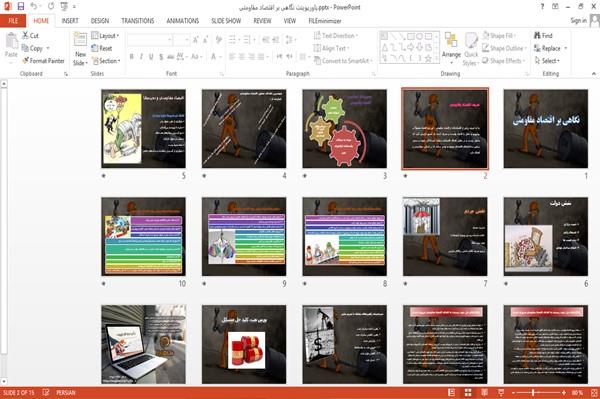The width and height of the screenshot is (600, 399).
Task: Toggle Underline formatting
Action: pos(151,57)
